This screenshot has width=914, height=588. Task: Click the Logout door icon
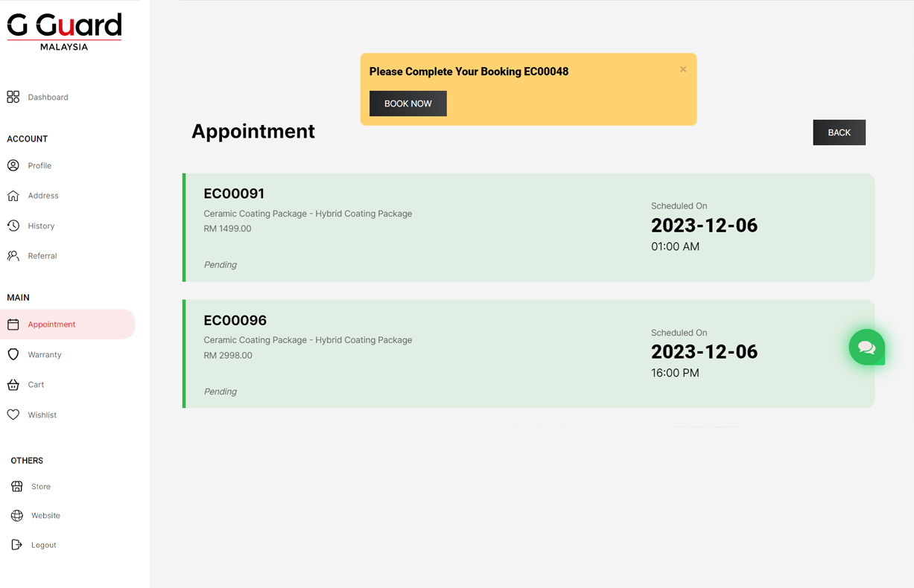[17, 545]
